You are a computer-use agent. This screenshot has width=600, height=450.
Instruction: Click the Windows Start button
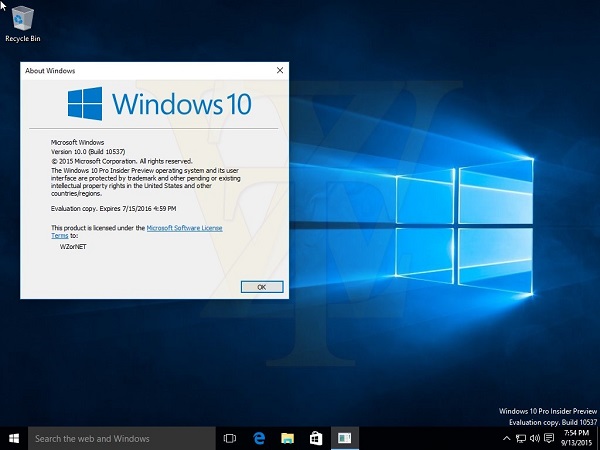point(13,438)
